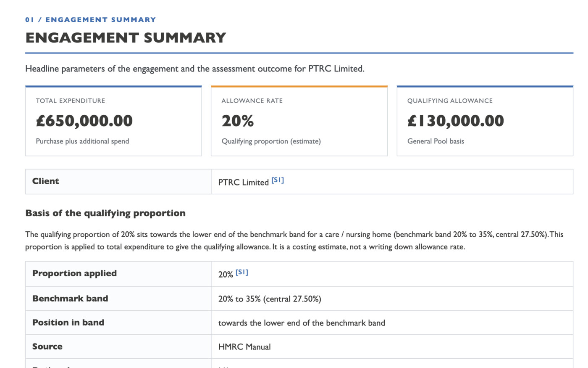
Task: Select 'Purchase plus additional spend' caption
Action: [82, 141]
